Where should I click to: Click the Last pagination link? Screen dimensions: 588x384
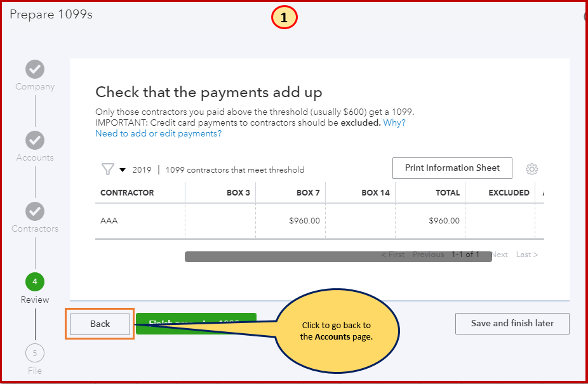[527, 255]
